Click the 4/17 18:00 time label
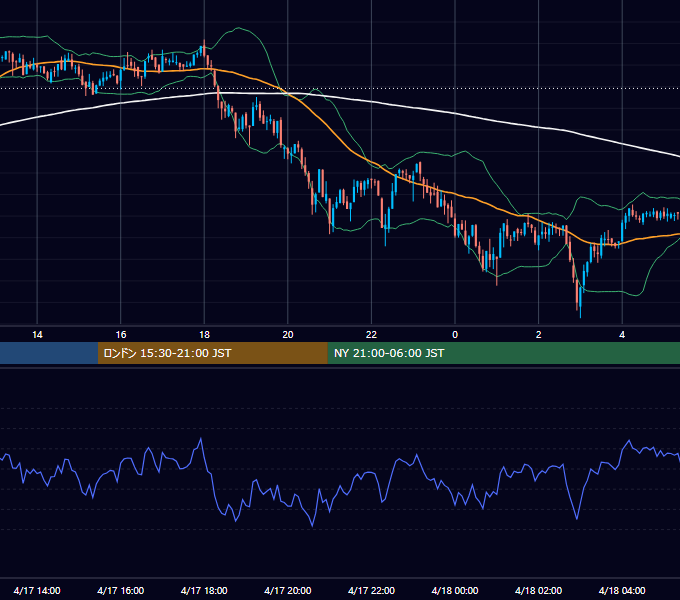Viewport: 680px width, 600px height. tap(204, 590)
